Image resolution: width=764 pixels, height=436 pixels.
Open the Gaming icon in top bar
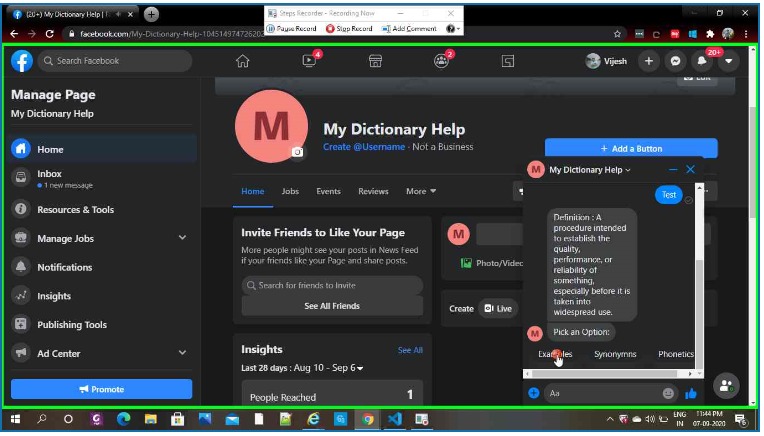(x=508, y=61)
